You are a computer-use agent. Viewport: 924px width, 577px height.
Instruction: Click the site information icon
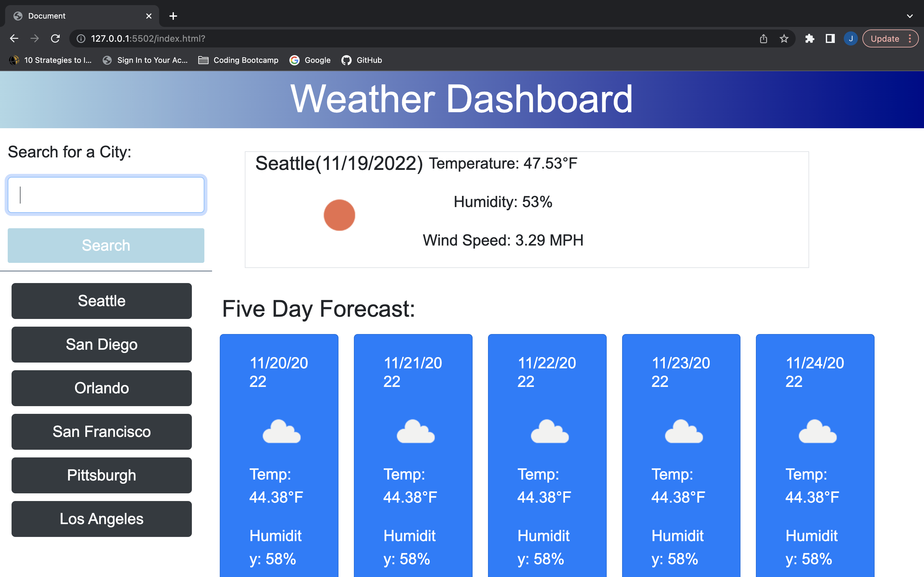(81, 38)
